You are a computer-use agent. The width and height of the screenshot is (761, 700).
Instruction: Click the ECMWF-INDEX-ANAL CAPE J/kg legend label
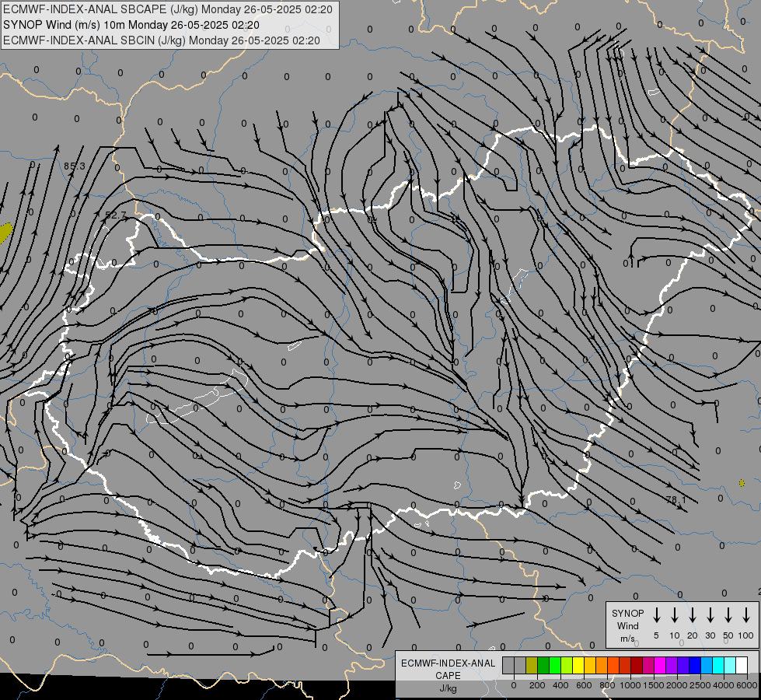(448, 675)
